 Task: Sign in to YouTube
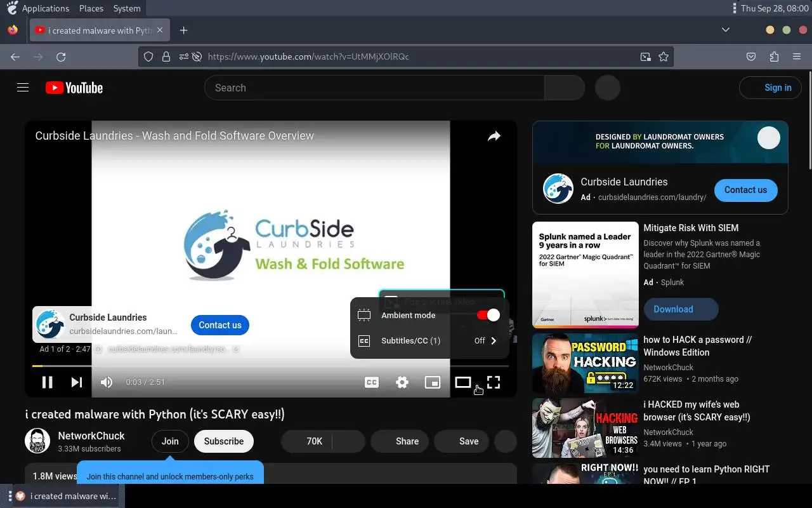(x=770, y=88)
